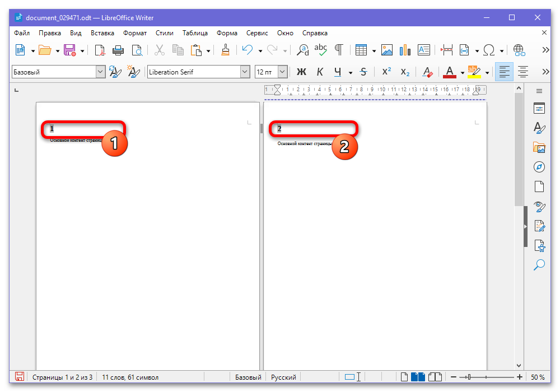The width and height of the screenshot is (560, 392).
Task: Toggle bold Ж formatting
Action: [301, 72]
